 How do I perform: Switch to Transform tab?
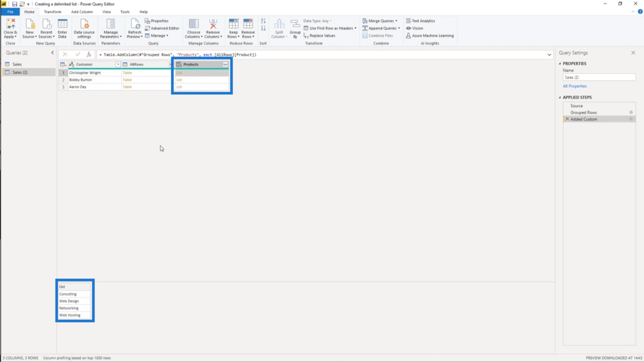tap(53, 12)
